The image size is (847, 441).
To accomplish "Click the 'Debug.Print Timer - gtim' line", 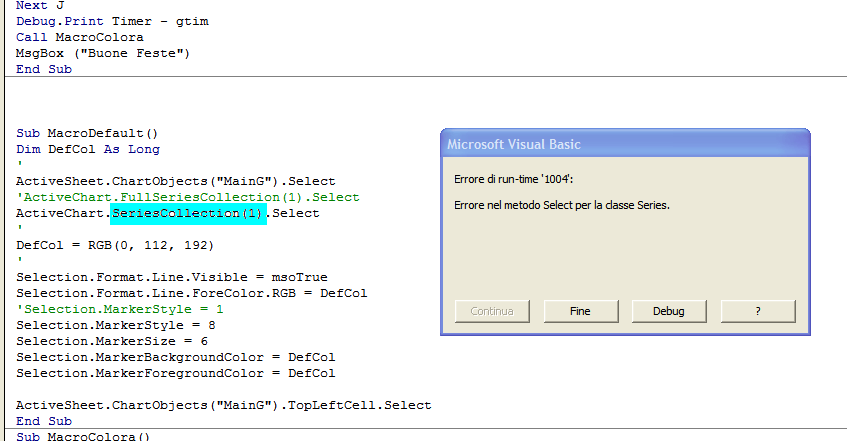I will [x=112, y=22].
